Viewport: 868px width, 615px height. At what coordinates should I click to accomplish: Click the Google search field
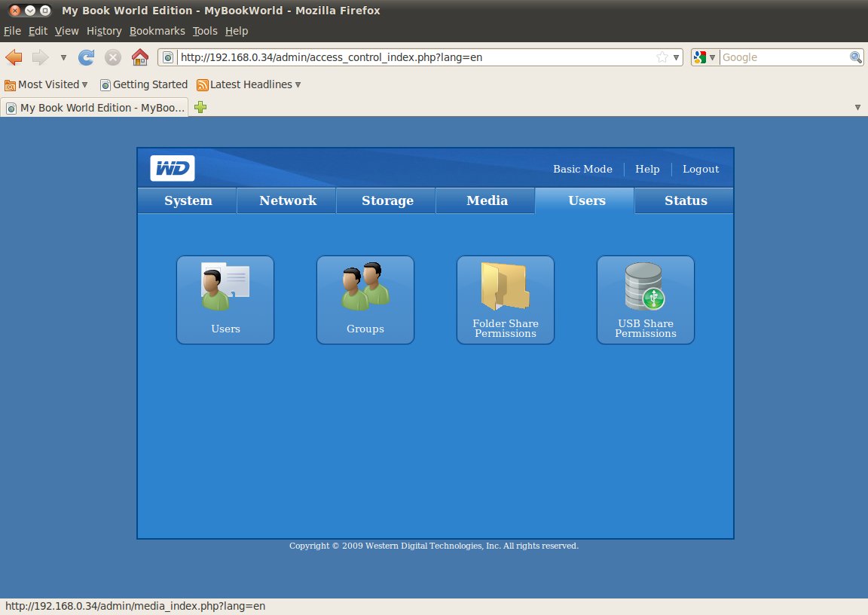click(x=784, y=57)
